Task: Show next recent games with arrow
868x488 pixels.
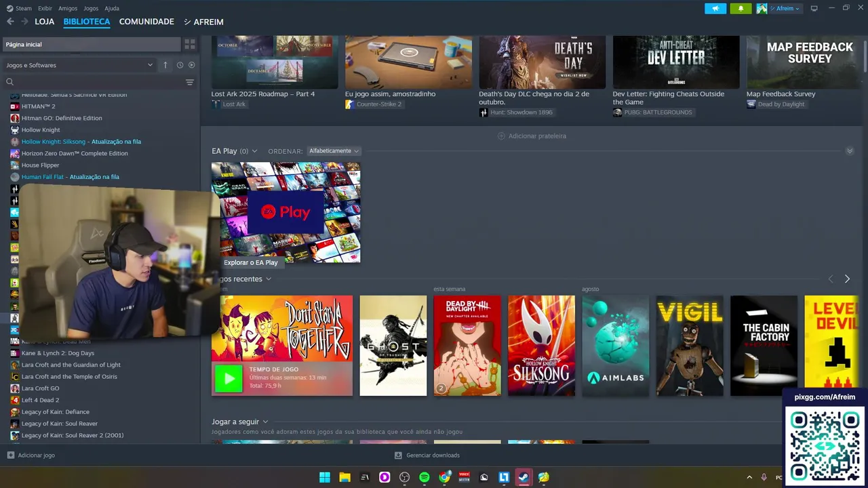Action: (847, 279)
